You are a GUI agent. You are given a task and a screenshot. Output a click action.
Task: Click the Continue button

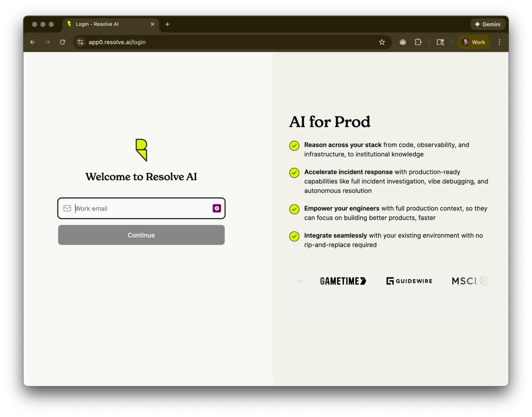pos(141,235)
